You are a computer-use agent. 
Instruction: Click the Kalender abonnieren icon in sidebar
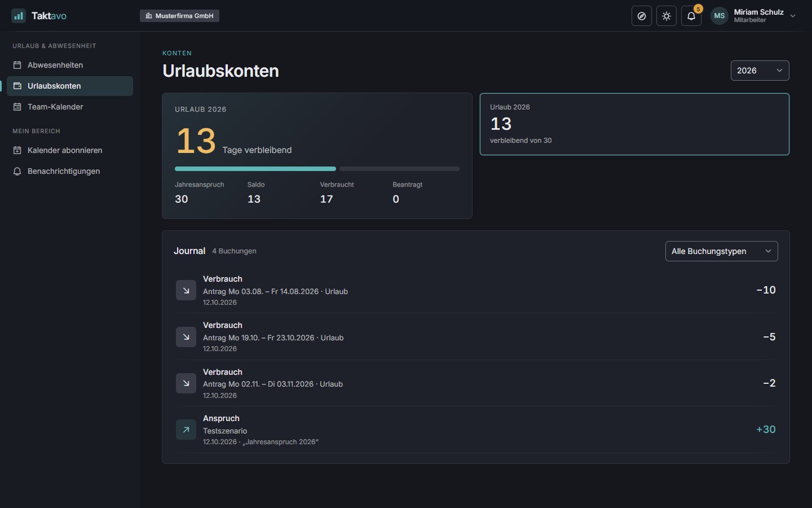click(x=17, y=150)
